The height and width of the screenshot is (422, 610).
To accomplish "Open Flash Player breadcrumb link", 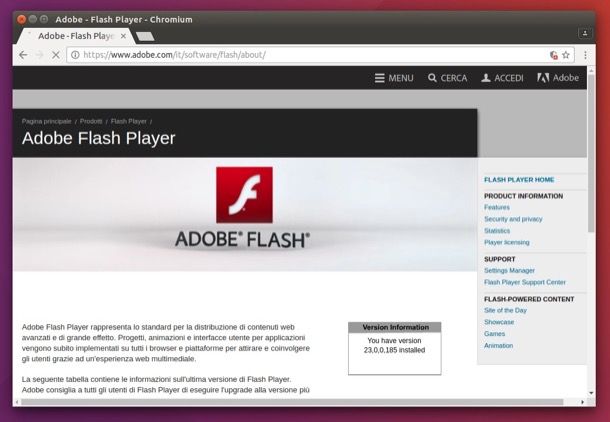I will (128, 121).
